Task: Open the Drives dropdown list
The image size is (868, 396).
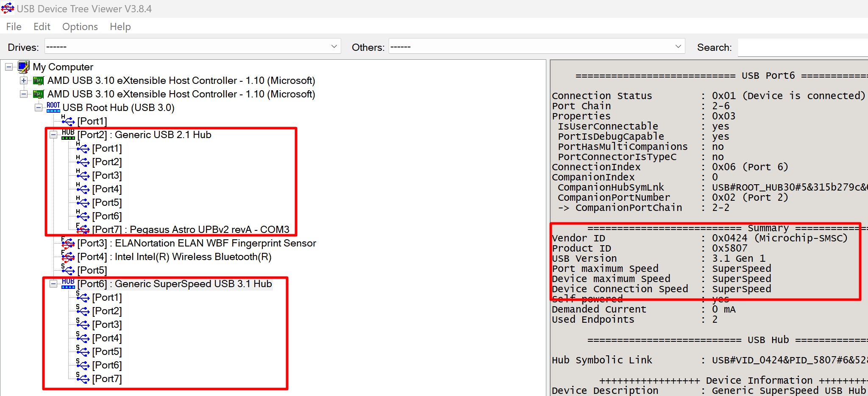Action: click(334, 47)
